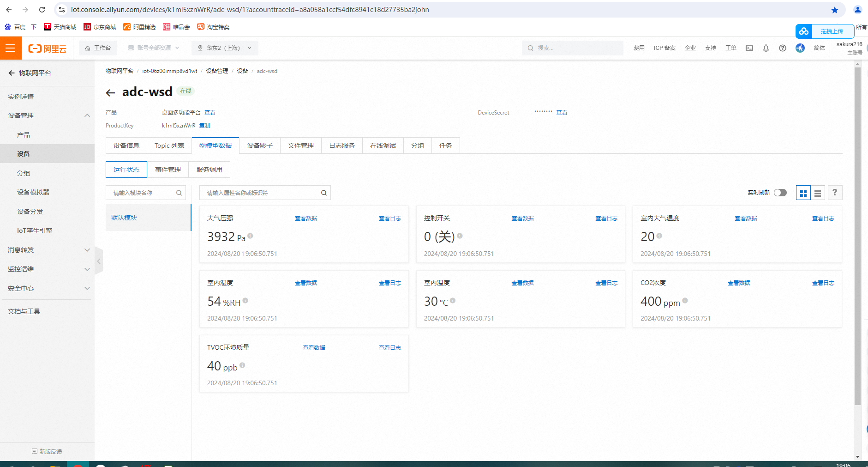This screenshot has width=868, height=467.
Task: Open the help question mark in top bar
Action: (x=783, y=48)
